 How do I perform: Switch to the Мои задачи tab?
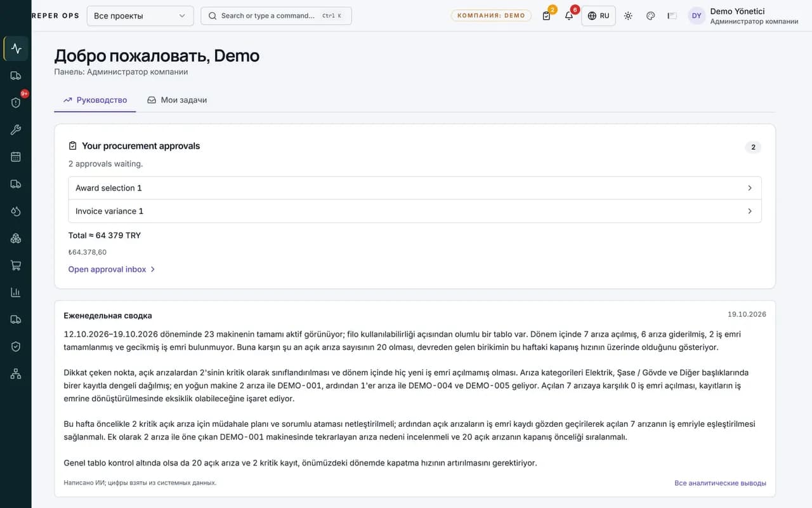tap(177, 100)
